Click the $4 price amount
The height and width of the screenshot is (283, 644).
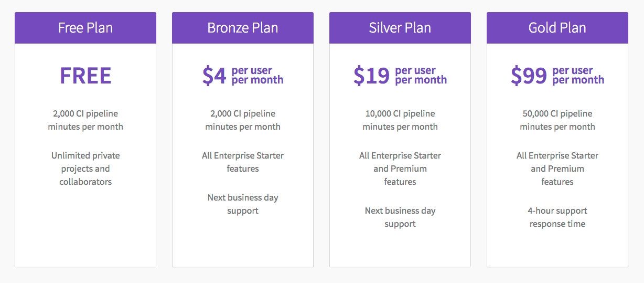(214, 76)
